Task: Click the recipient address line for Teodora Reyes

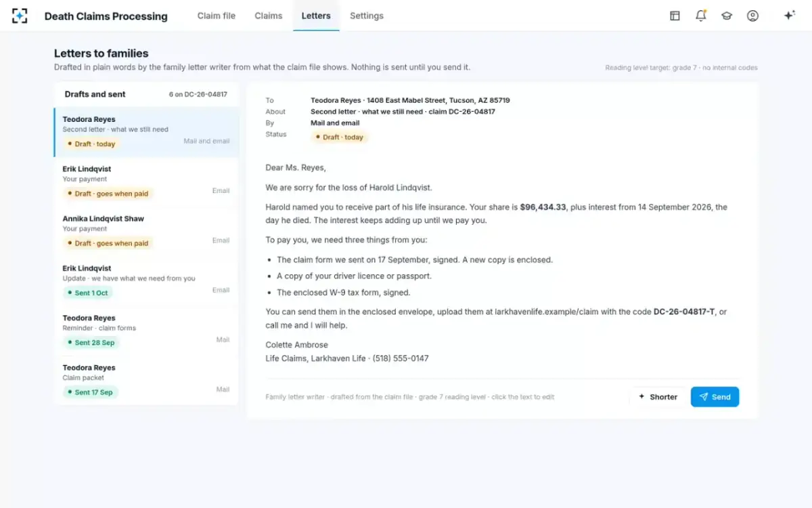Action: (x=410, y=100)
